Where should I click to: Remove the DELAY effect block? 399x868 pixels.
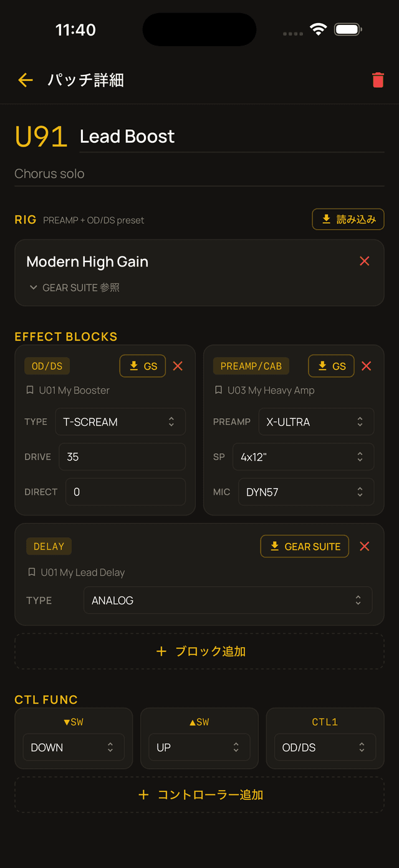(365, 547)
